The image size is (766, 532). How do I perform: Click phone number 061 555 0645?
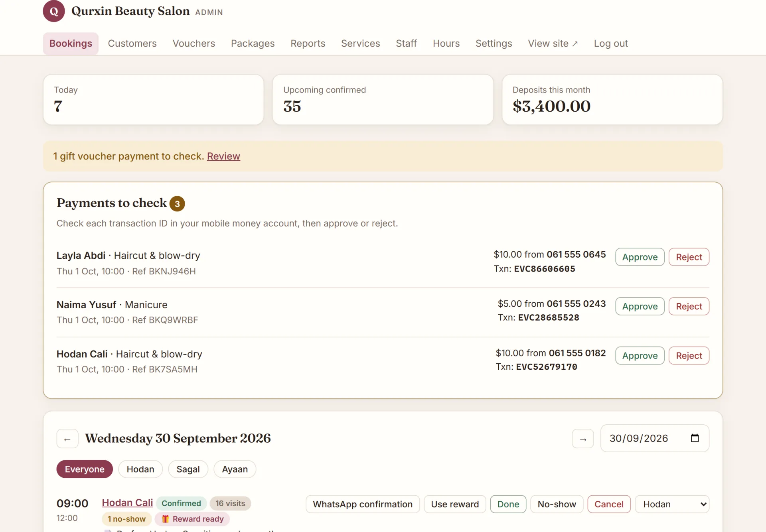pyautogui.click(x=576, y=254)
